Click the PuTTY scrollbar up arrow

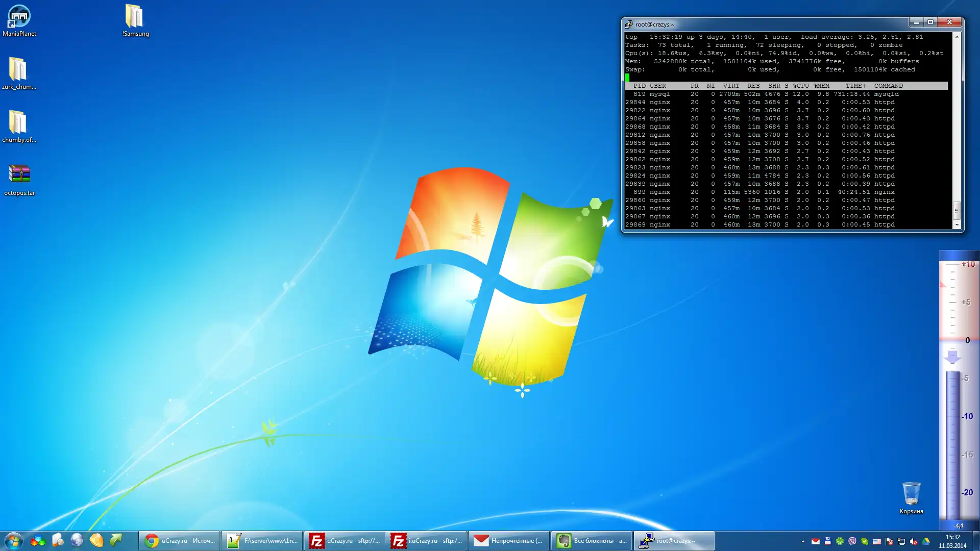point(957,36)
